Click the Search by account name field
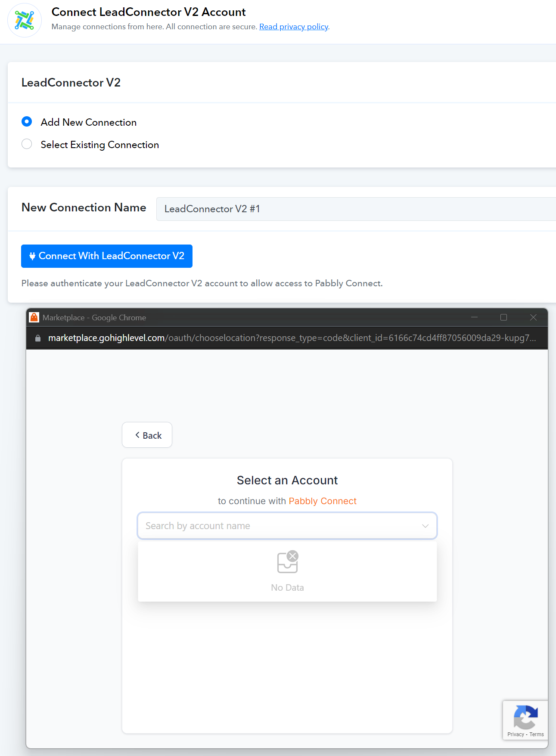 pyautogui.click(x=287, y=526)
